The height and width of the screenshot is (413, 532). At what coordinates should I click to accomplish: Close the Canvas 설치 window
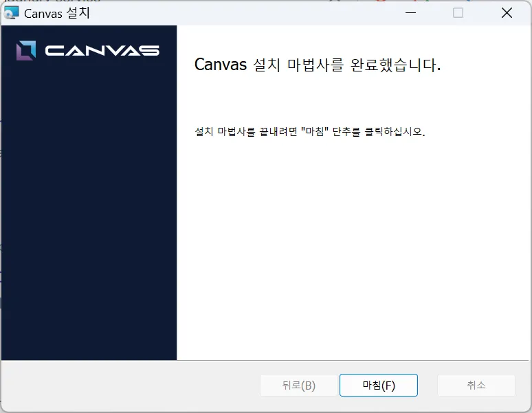[x=507, y=13]
